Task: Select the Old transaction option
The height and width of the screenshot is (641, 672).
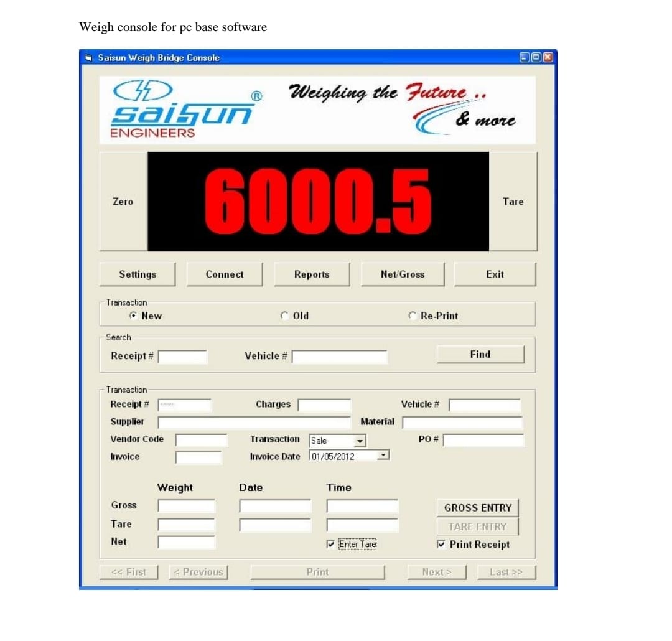Action: click(x=284, y=316)
